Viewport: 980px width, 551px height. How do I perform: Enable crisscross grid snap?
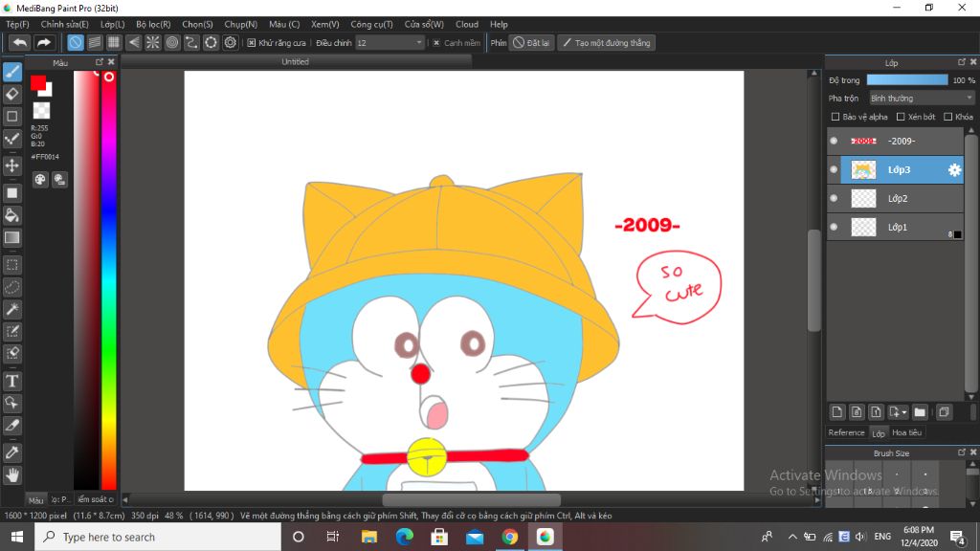click(114, 42)
